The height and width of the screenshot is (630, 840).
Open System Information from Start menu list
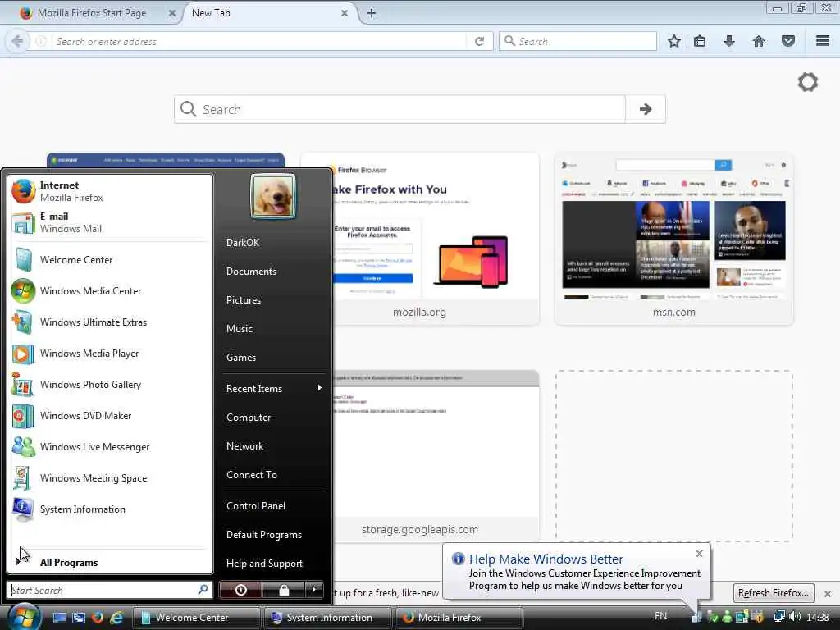pyautogui.click(x=110, y=509)
